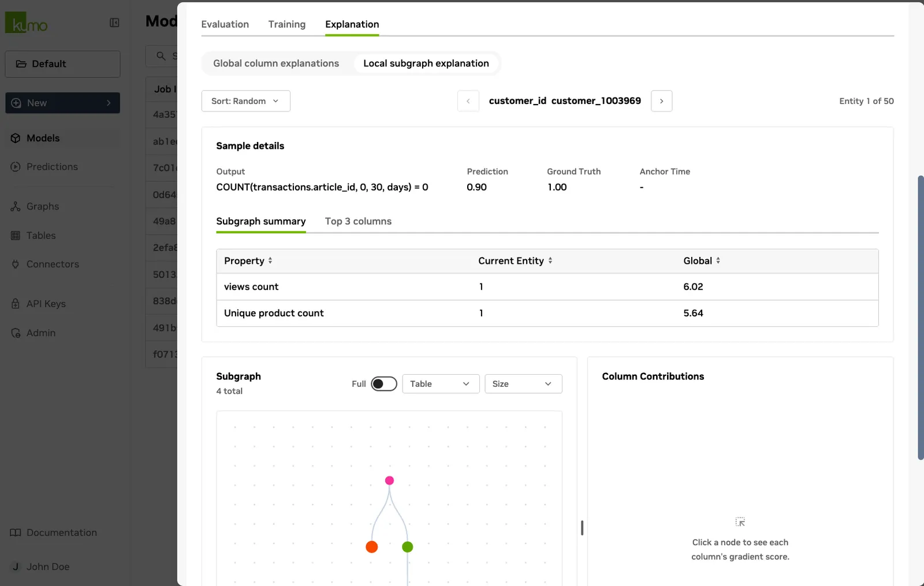Click the Kumo logo

[27, 23]
